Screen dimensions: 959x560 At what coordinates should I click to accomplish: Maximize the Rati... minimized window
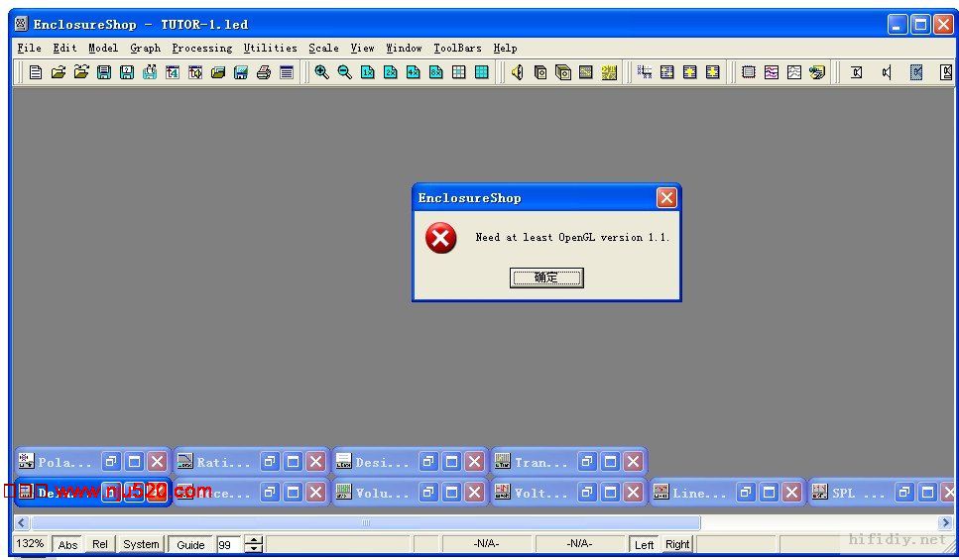tap(293, 461)
